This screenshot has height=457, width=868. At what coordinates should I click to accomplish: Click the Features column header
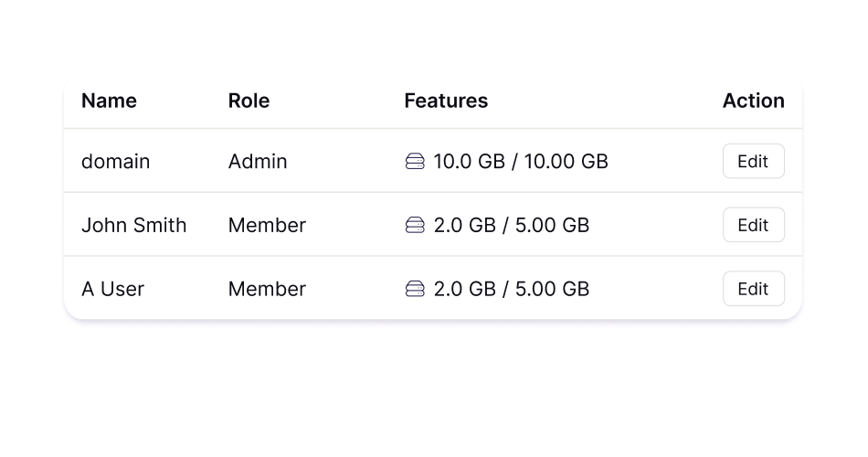(x=446, y=101)
